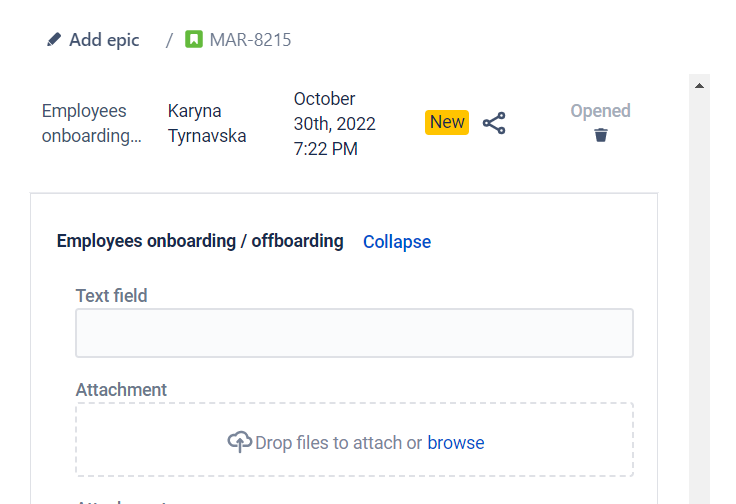736x504 pixels.
Task: Click the cloud upload icon
Action: pos(240,442)
